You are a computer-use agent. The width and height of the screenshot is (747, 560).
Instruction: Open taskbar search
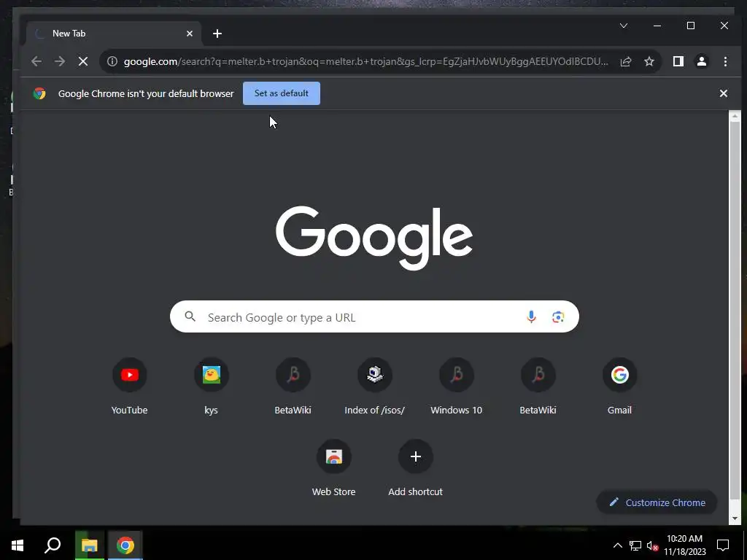point(53,545)
